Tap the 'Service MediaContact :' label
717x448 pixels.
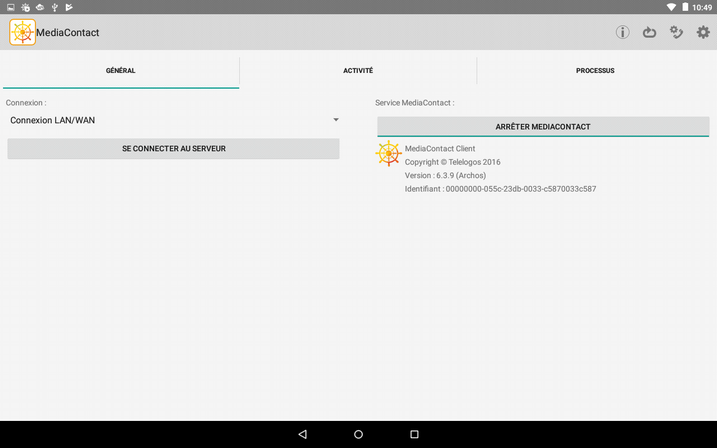pos(415,103)
